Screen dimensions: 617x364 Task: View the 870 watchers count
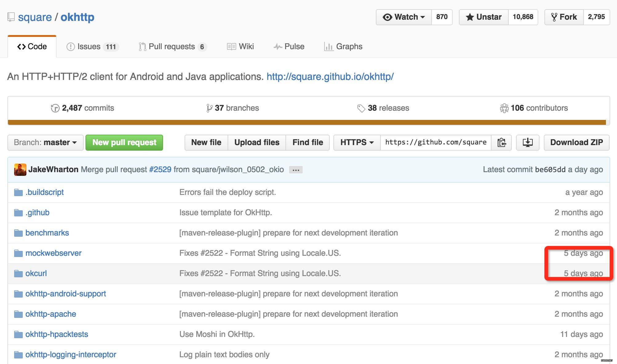442,17
